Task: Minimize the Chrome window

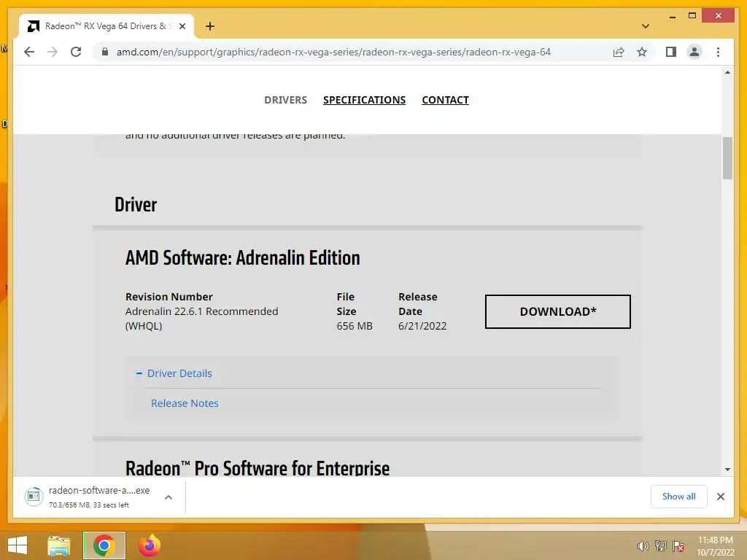Action: 672,16
